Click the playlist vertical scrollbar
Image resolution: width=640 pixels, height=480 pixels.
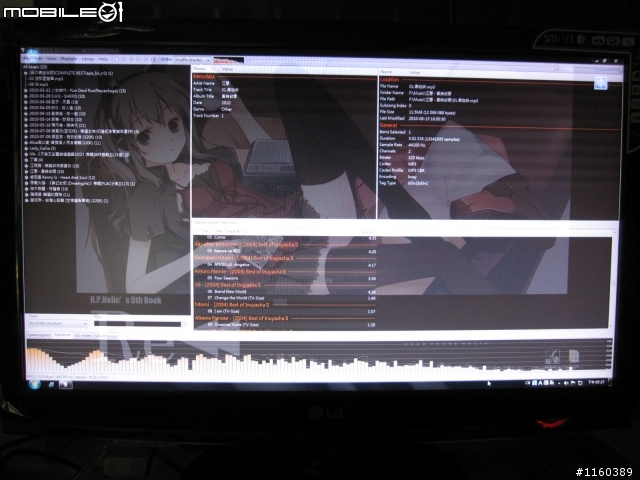[x=612, y=282]
